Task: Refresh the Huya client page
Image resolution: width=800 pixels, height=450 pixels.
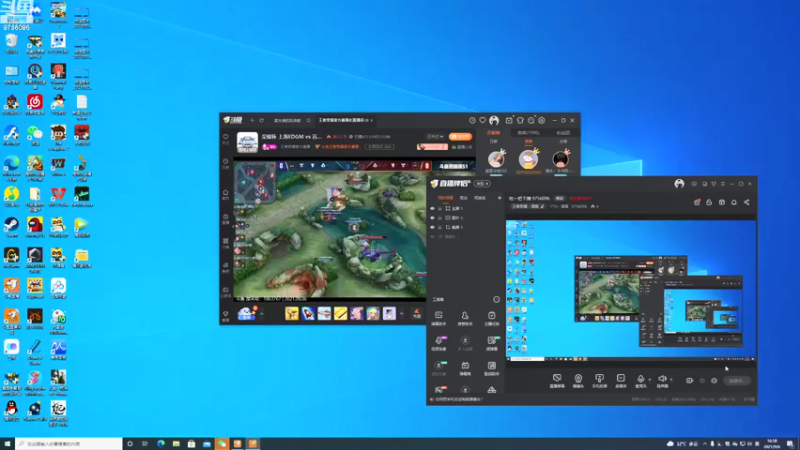Action: 262,120
